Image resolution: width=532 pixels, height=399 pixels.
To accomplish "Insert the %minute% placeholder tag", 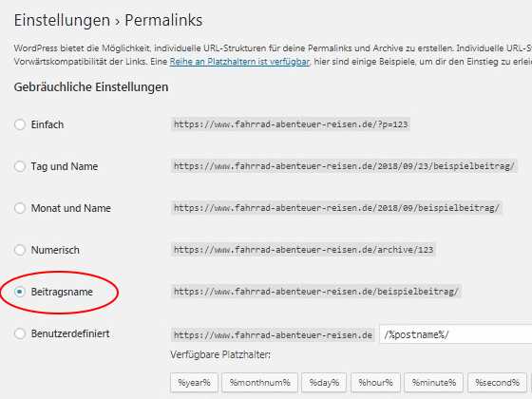I will [x=433, y=382].
